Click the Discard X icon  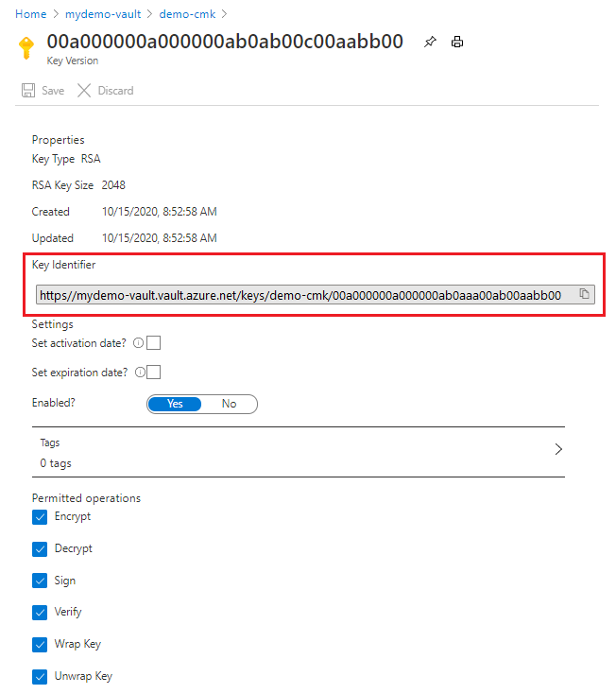(83, 90)
